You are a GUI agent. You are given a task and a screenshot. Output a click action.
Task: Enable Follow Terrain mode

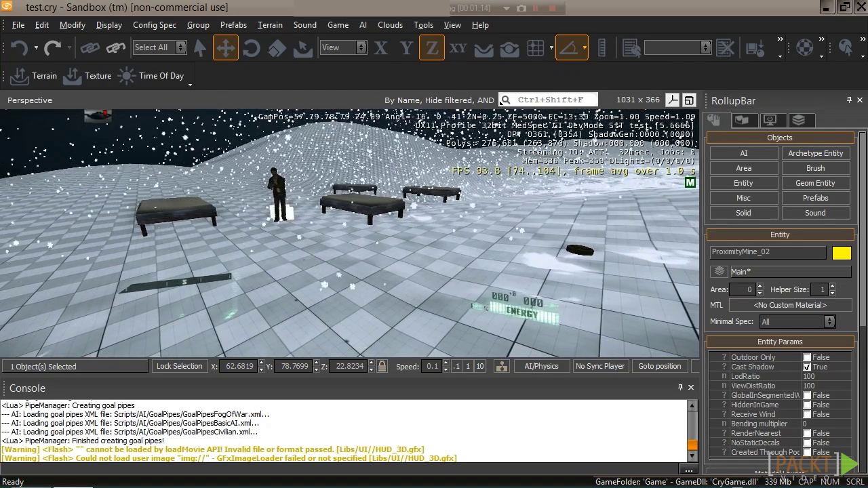click(x=484, y=49)
